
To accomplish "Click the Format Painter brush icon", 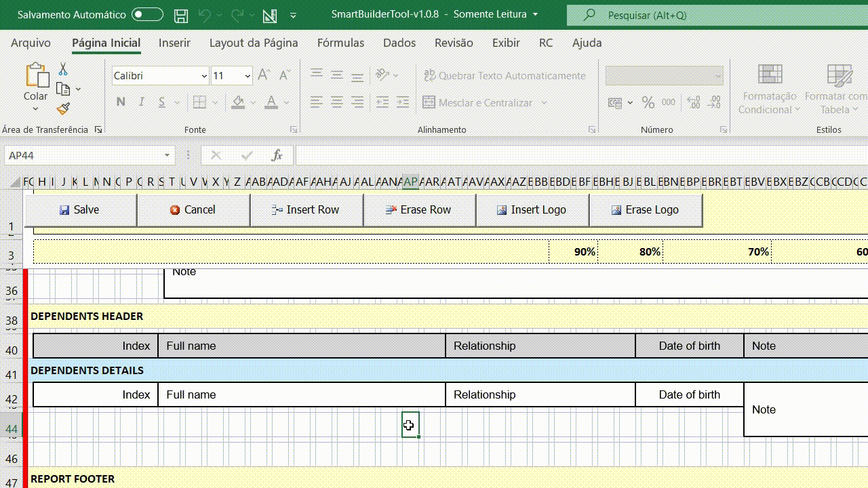I will pos(63,108).
